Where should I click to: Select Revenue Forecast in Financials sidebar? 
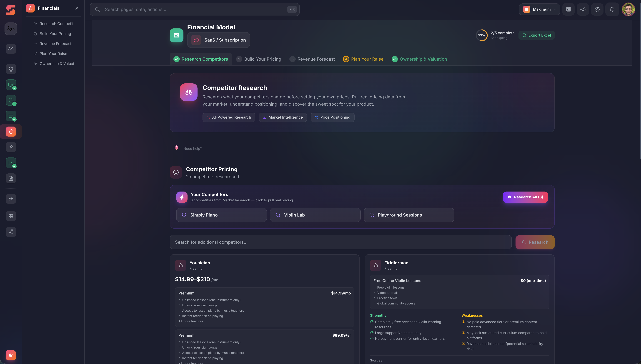point(55,44)
